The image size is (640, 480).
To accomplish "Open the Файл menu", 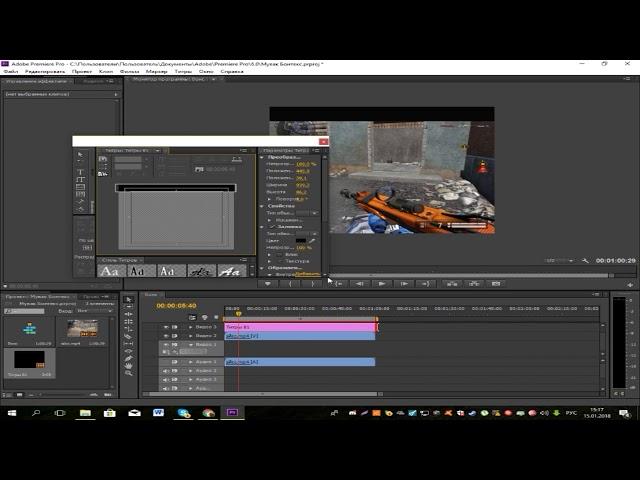I will pyautogui.click(x=11, y=71).
